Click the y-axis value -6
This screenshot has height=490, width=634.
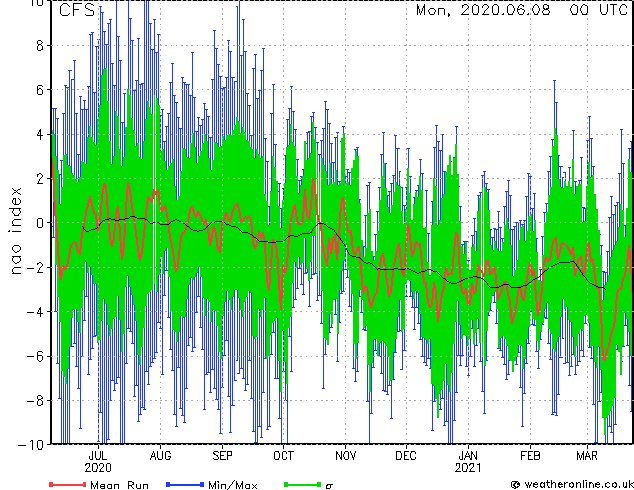tap(35, 356)
